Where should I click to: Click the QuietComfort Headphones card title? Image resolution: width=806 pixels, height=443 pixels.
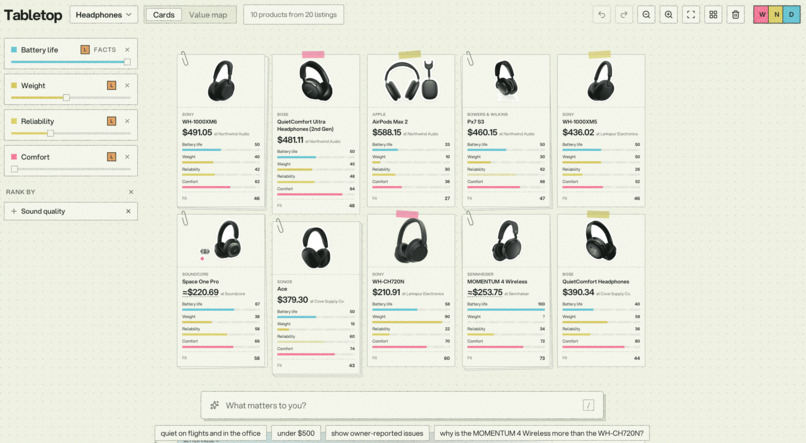595,282
